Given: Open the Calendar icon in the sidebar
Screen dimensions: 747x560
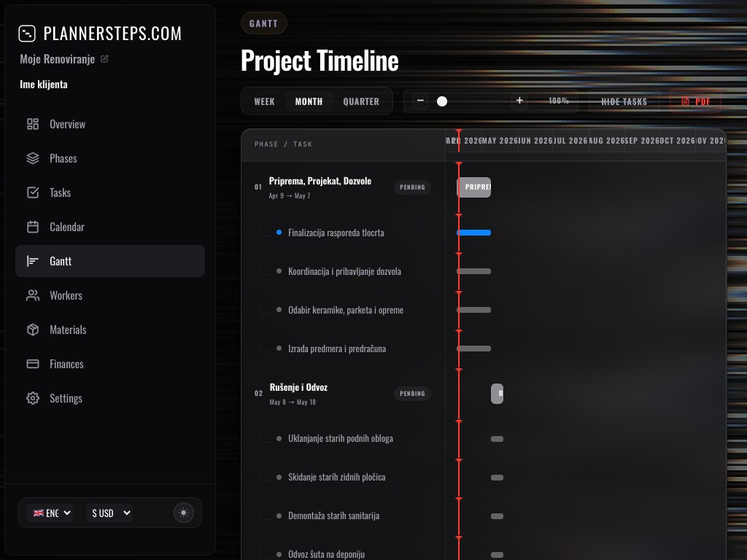Looking at the screenshot, I should [x=32, y=227].
